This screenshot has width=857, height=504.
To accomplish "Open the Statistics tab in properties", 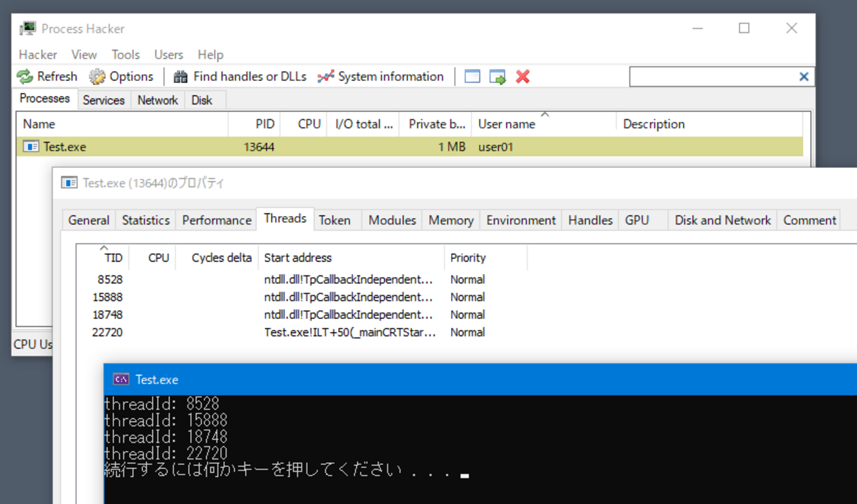I will pos(146,220).
